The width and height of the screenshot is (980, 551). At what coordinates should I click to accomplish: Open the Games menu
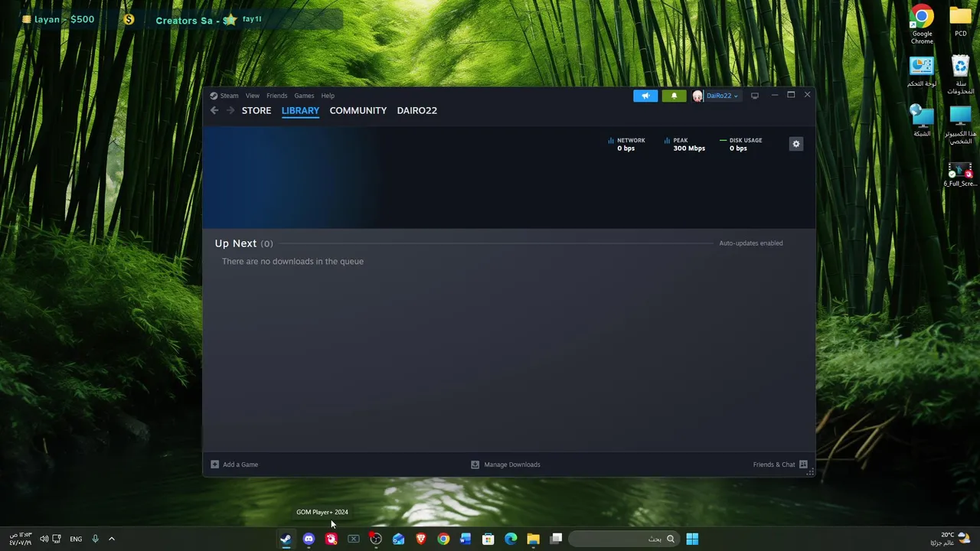[x=304, y=96]
